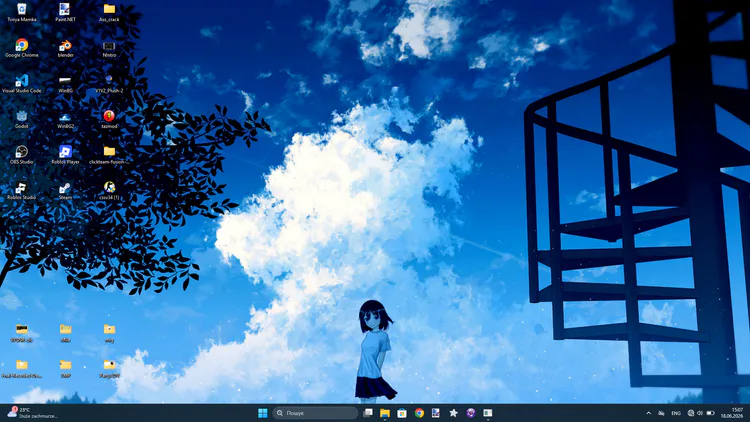Switch the ENG input language indicator
The width and height of the screenshot is (750, 422).
click(676, 413)
